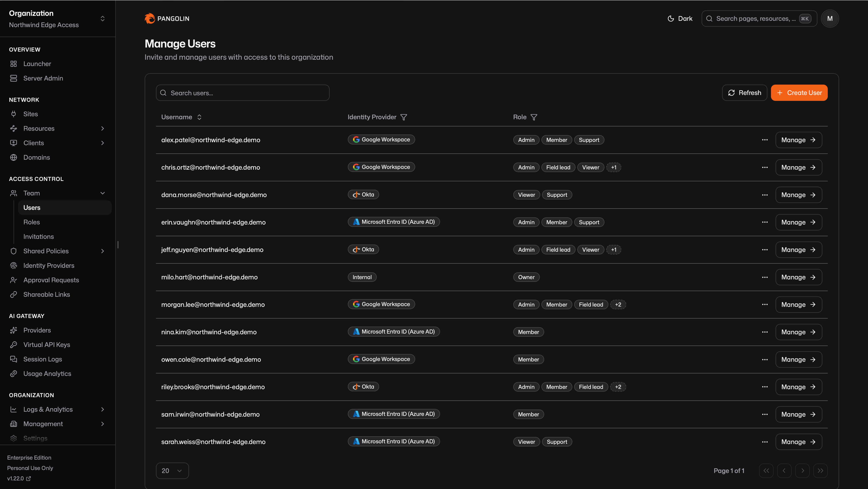Image resolution: width=868 pixels, height=489 pixels.
Task: Go to the last page arrows
Action: [x=821, y=471]
